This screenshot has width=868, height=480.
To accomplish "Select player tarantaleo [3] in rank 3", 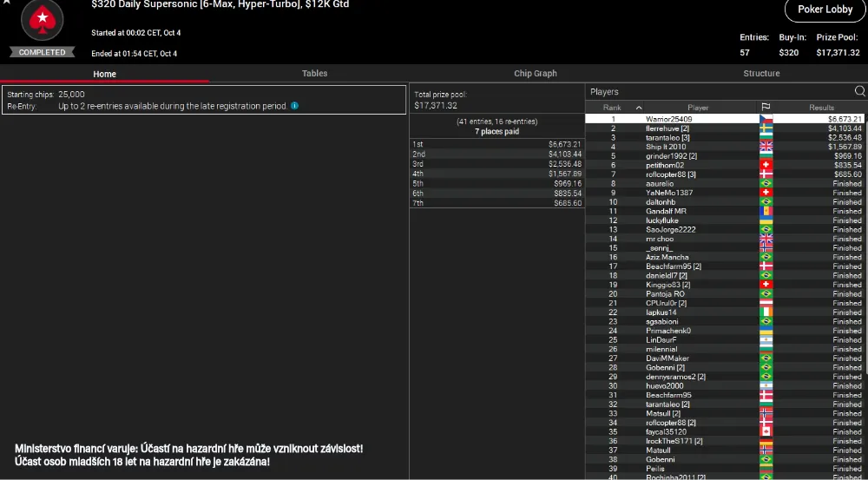I will click(x=667, y=137).
